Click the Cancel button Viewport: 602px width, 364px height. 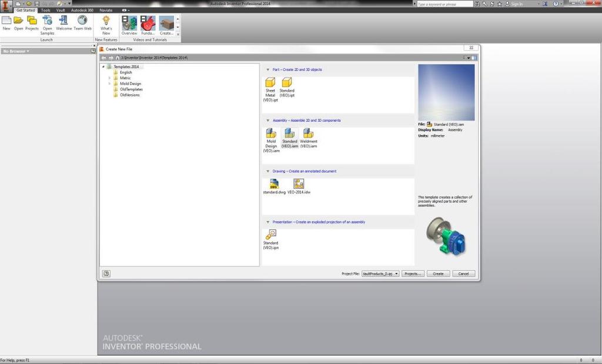[463, 274]
